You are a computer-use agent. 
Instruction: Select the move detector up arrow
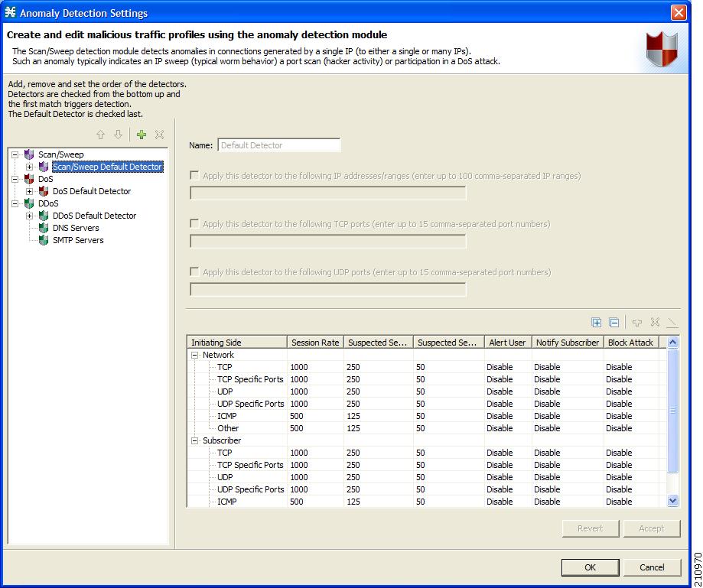pos(100,135)
